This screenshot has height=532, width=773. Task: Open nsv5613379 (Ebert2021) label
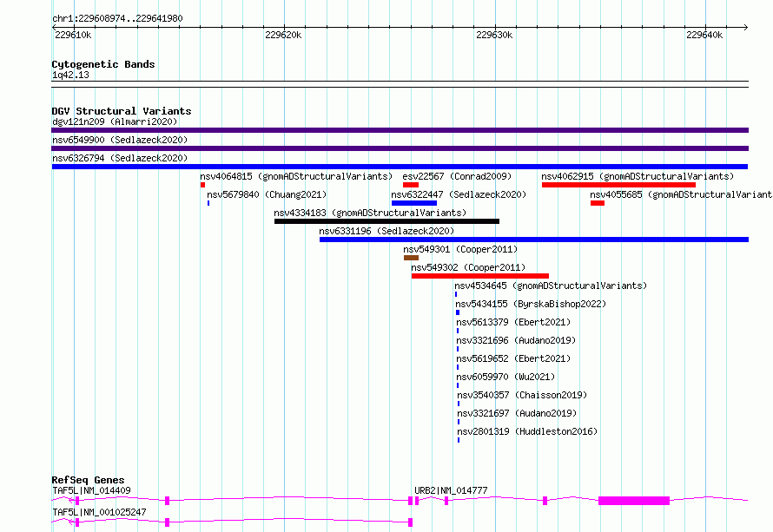513,322
